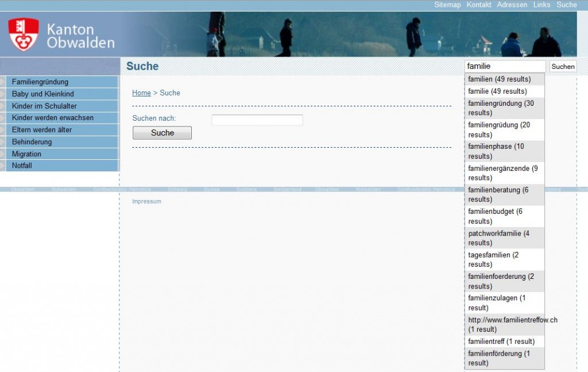Select Baby und Kleinkind in sidebar
Viewport: 588px width, 372px height.
42,94
